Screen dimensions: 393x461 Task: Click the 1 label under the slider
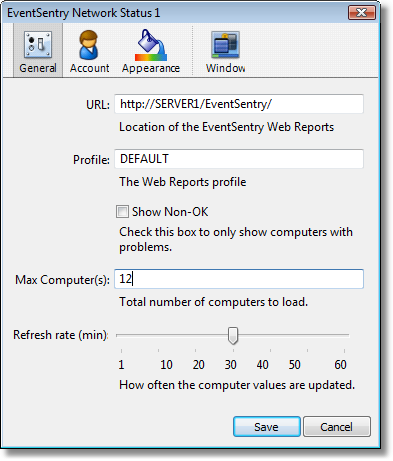[x=121, y=365]
